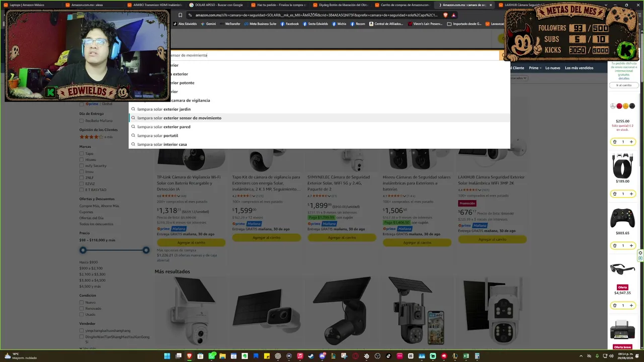Add Tapo Kit camera to cart

[x=267, y=237]
